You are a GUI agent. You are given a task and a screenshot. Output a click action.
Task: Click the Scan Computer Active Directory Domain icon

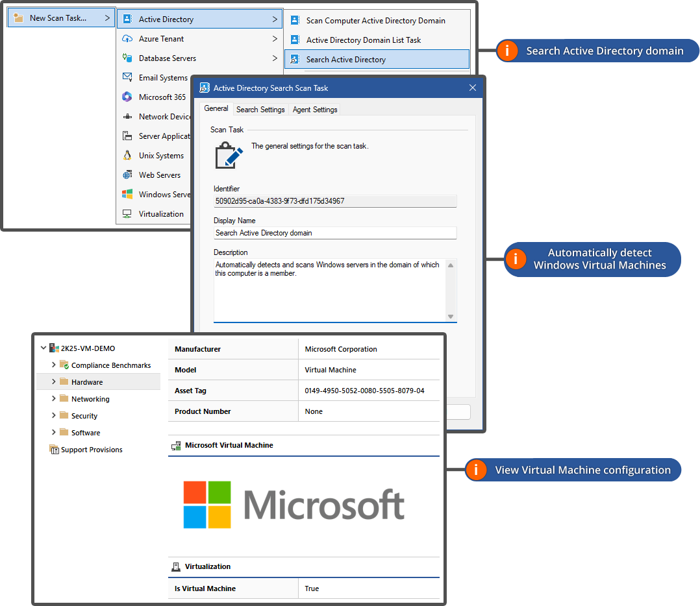click(295, 20)
